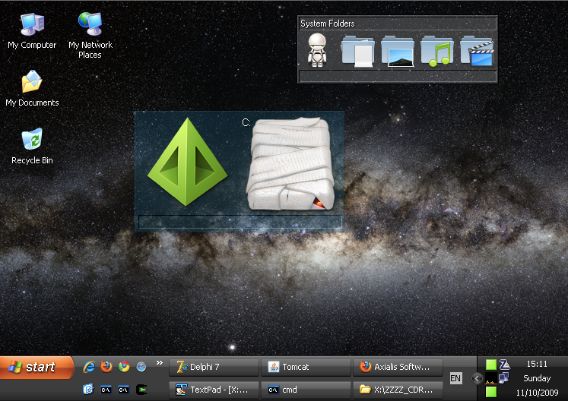Viewport: 568px width, 401px height.
Task: Expand the Quick Launch overflow chevron
Action: (x=159, y=363)
